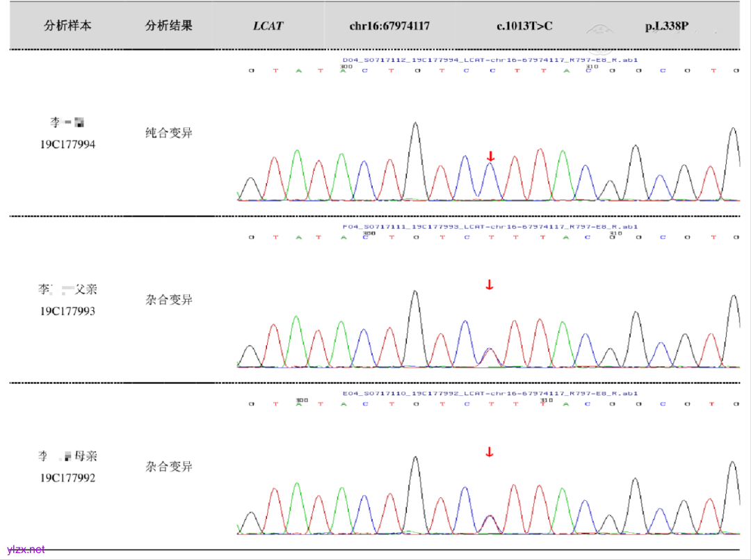The width and height of the screenshot is (751, 560).
Task: Select the p.L338P protein change header
Action: (666, 26)
